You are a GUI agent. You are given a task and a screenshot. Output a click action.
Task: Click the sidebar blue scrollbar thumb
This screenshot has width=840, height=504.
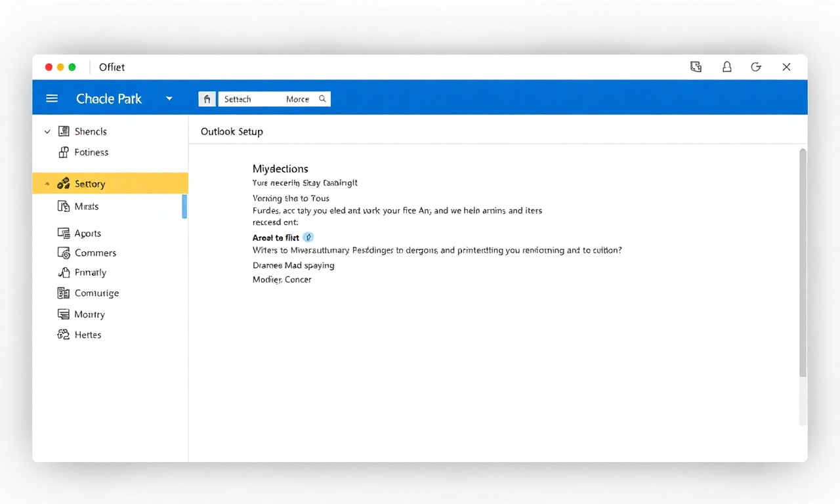click(184, 207)
